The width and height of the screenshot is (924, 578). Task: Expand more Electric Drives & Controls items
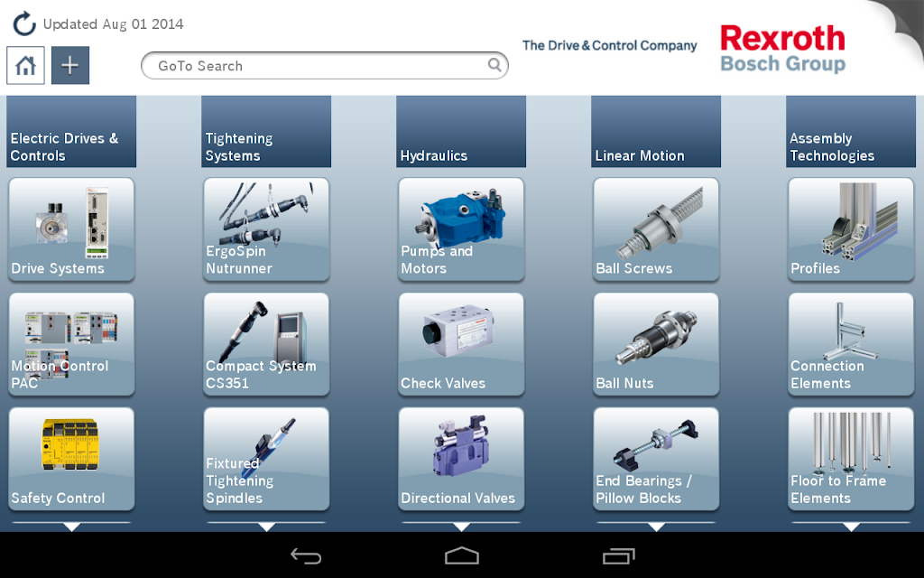point(71,527)
